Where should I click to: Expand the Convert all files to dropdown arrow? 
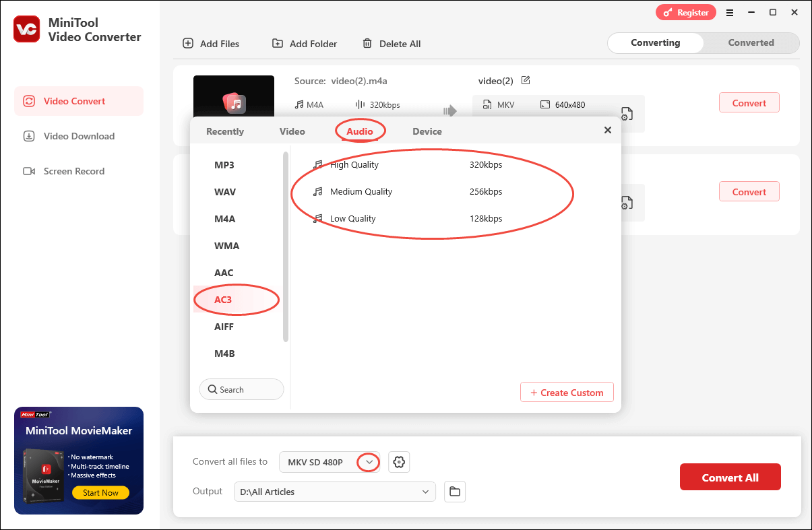click(369, 462)
